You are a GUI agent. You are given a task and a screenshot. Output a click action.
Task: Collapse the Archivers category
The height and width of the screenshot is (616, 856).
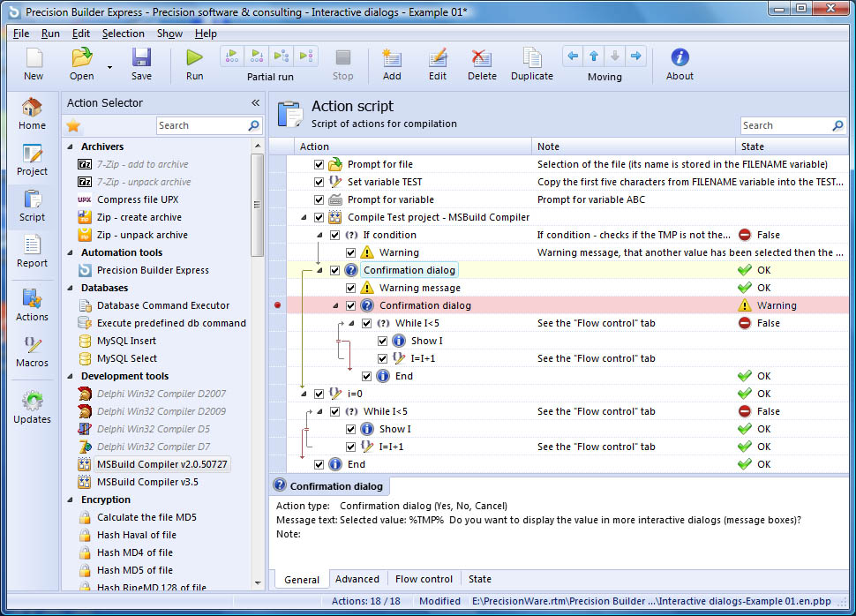coord(70,146)
